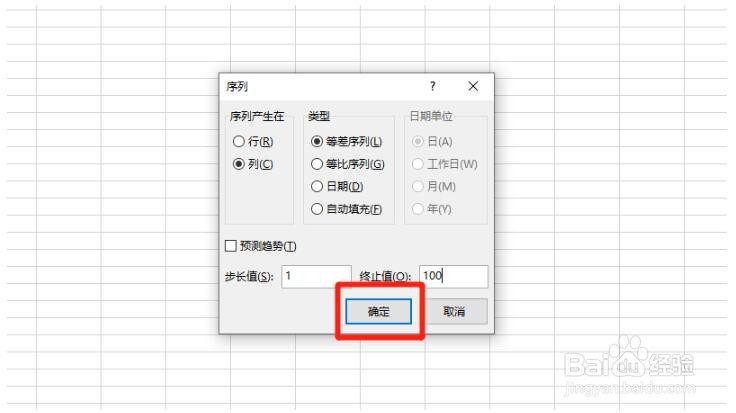Focus the 步长值(S) input field
The image size is (736, 413).
316,276
